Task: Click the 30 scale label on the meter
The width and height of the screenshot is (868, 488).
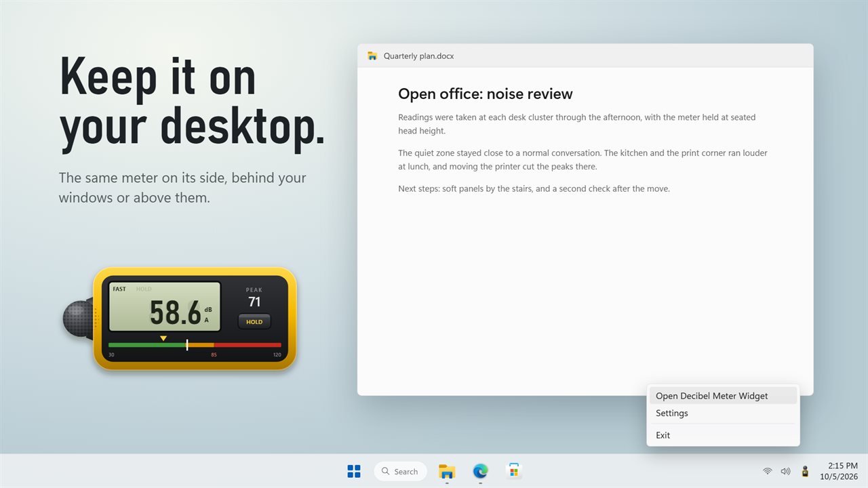Action: click(111, 355)
